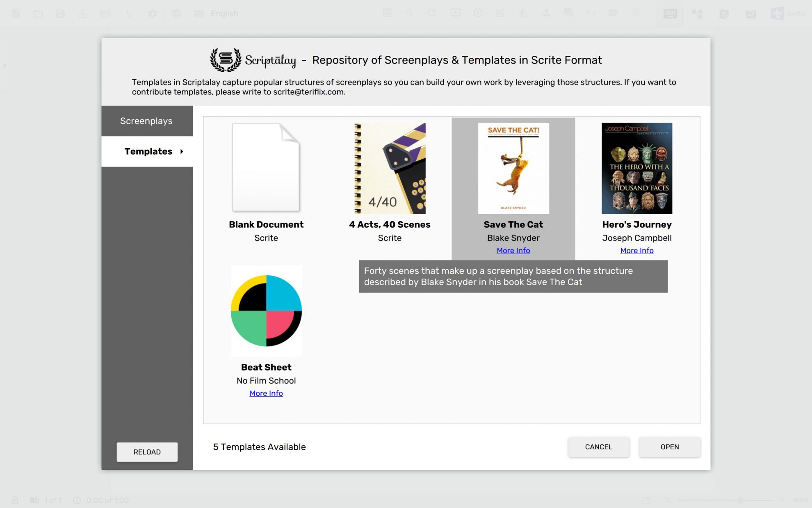This screenshot has height=508, width=812.
Task: Click the search icon in the toolbar
Action: (409, 13)
